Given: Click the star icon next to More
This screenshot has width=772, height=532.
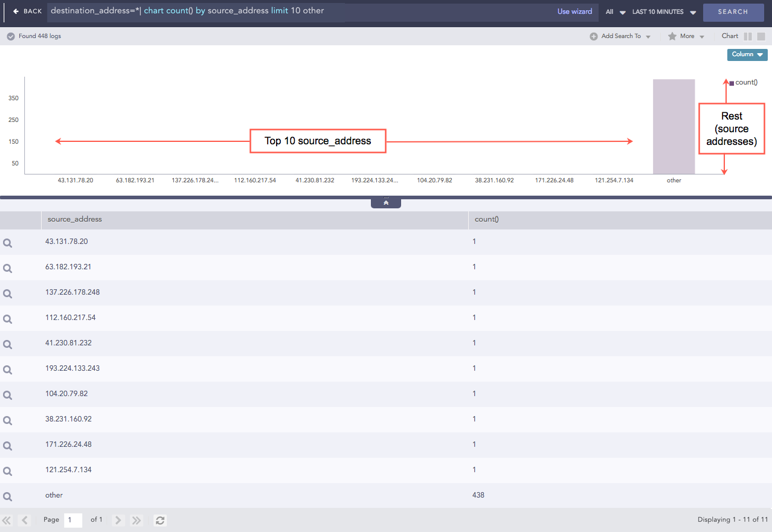Looking at the screenshot, I should (x=672, y=36).
